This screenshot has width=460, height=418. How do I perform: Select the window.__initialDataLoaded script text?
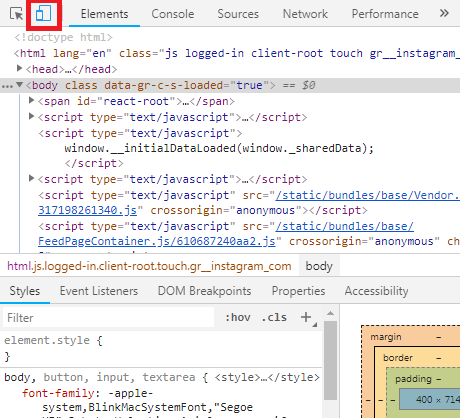click(x=219, y=148)
